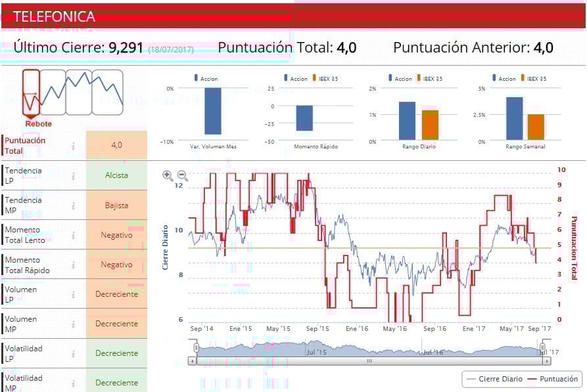Image resolution: width=587 pixels, height=392 pixels.
Task: Click Decreciente value for Volumen LP
Action: click(116, 294)
